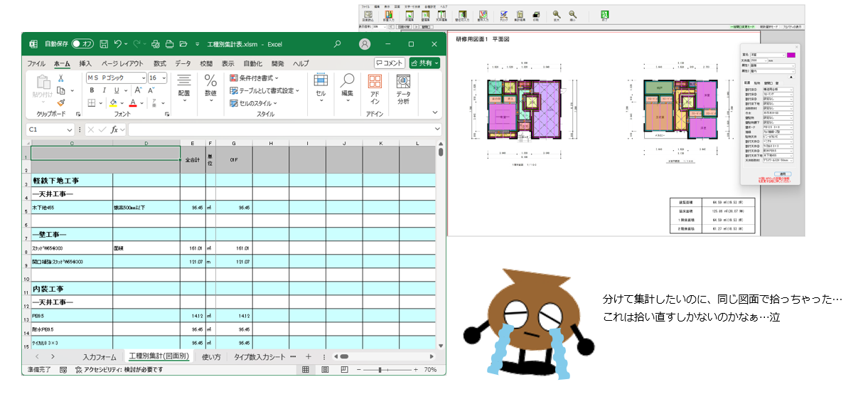The width and height of the screenshot is (868, 409).
Task: Click the 共有 (Share) button
Action: (x=424, y=63)
